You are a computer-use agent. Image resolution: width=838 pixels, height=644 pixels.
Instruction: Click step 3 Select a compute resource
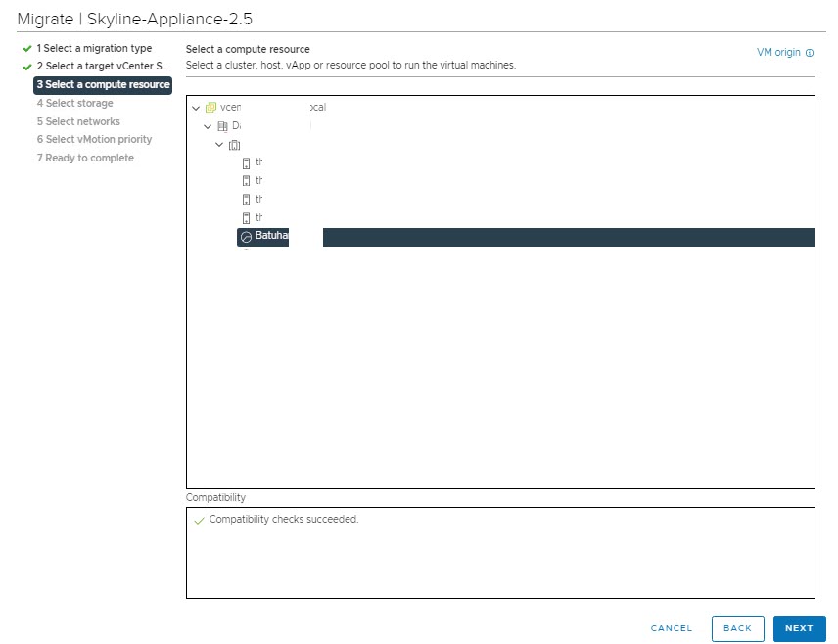tap(102, 85)
